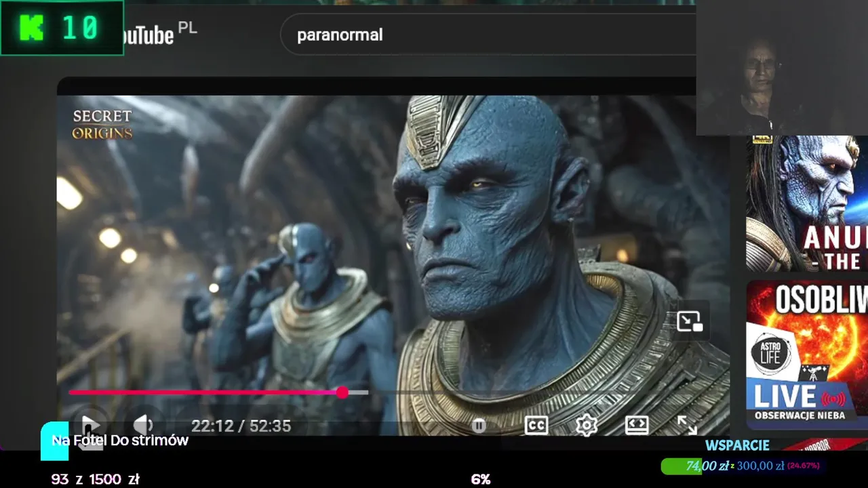Open the "OSOBLIW" Astro Life live thumbnail

(x=807, y=354)
